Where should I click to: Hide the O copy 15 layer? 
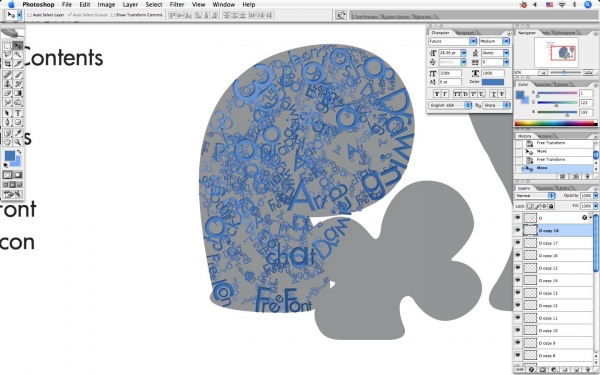(518, 267)
